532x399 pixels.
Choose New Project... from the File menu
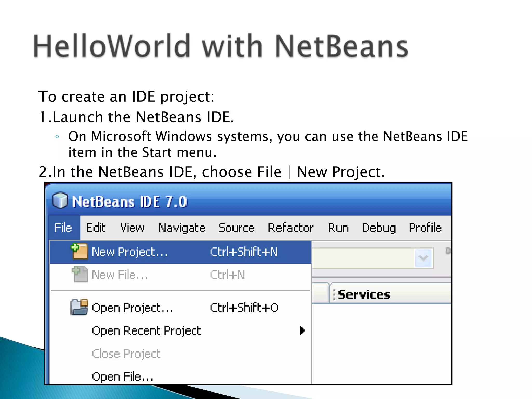coord(180,252)
